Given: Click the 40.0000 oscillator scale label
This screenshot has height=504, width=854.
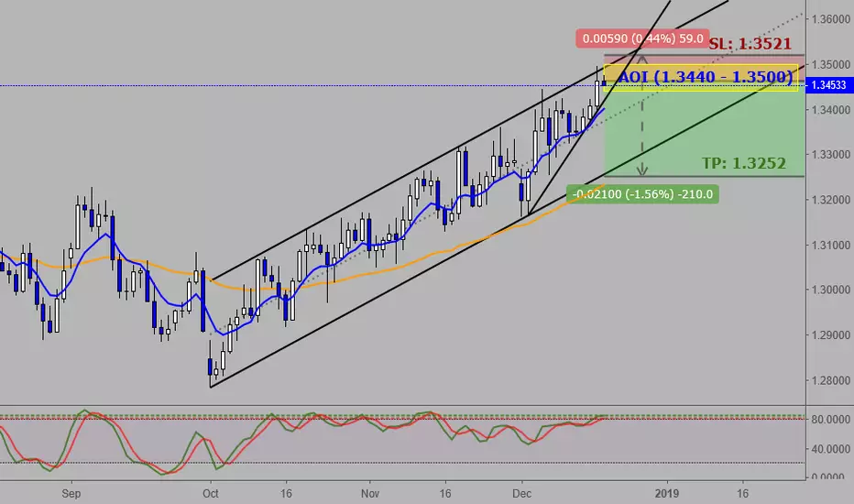Looking at the screenshot, I should pos(830,449).
